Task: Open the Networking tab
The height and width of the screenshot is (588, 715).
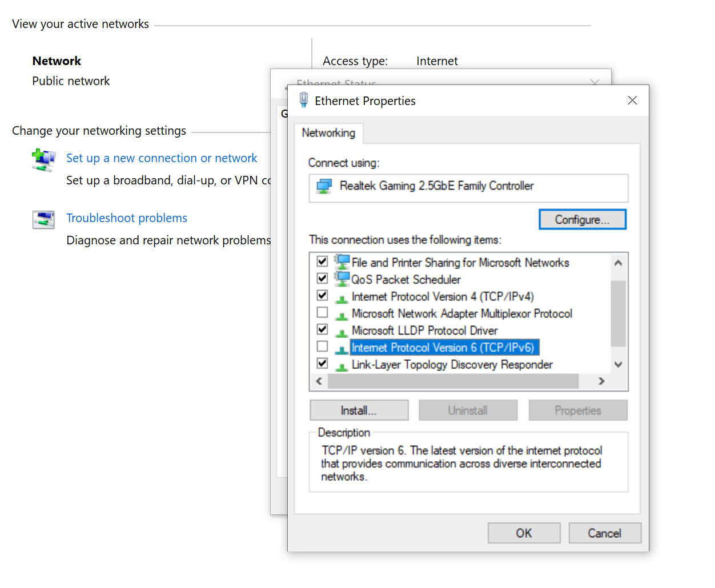Action: [x=328, y=133]
